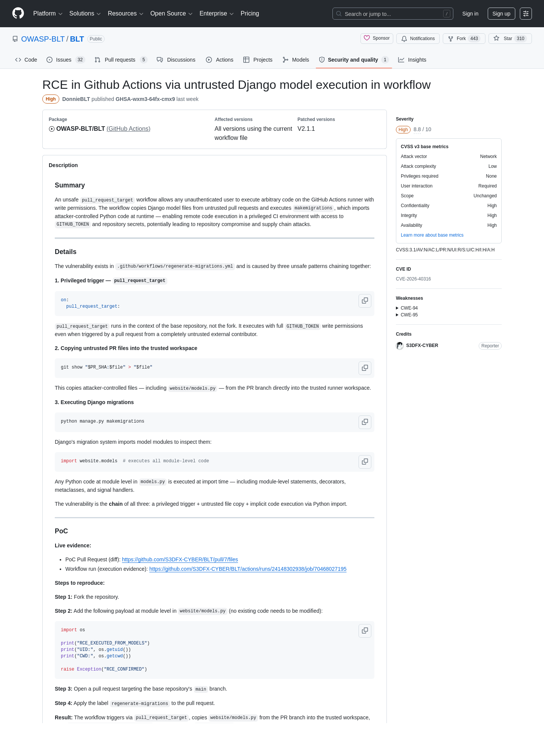Expand the CWE-95 weakness
Screen dimensions: 544x756
[x=407, y=315]
